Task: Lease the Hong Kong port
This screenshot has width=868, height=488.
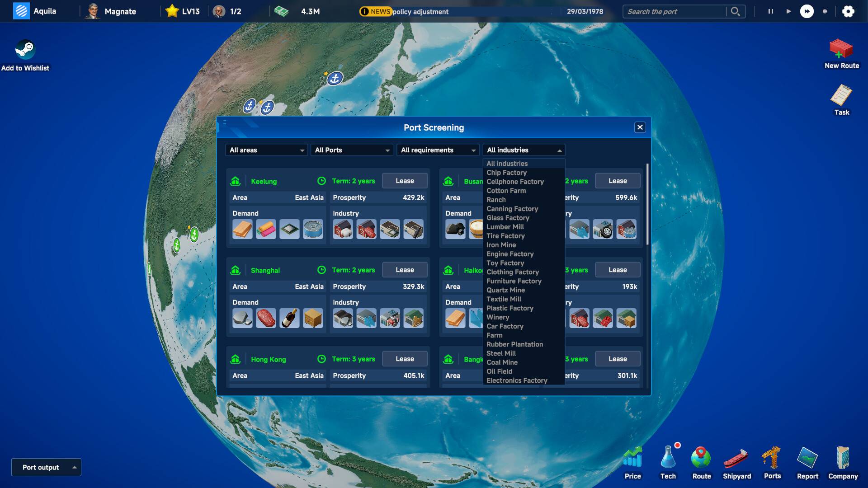Action: [405, 359]
